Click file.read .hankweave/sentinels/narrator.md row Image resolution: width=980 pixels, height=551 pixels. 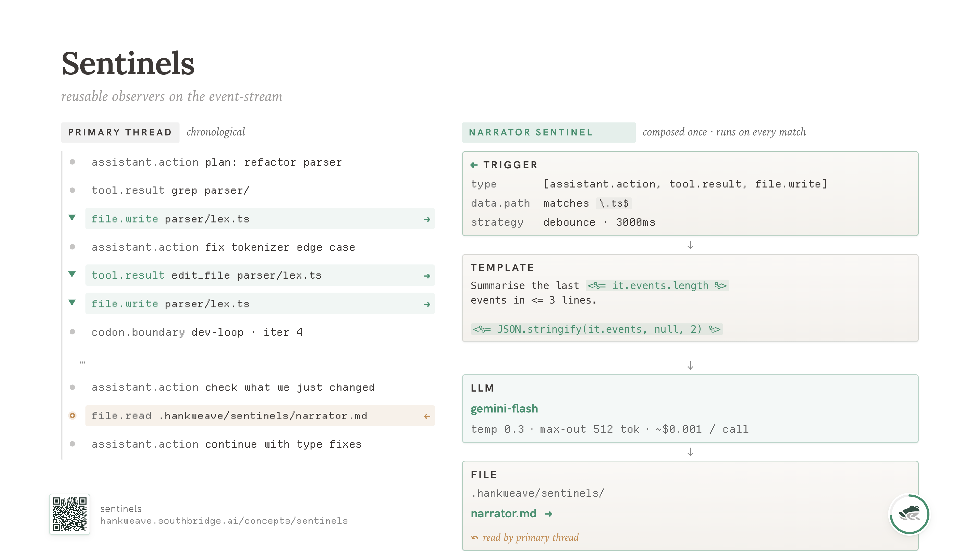click(x=260, y=416)
